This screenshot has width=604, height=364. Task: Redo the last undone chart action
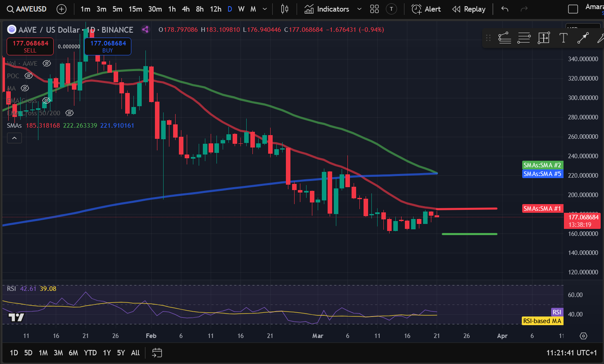[524, 9]
